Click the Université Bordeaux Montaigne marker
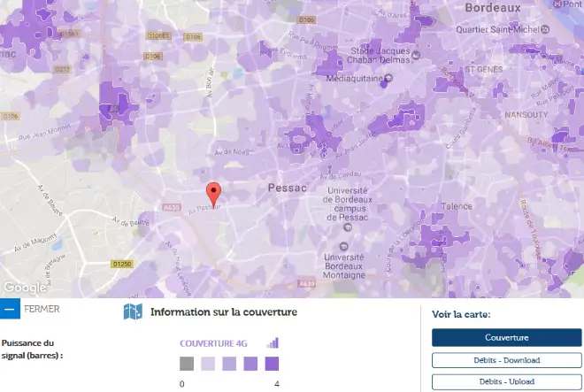Viewport: 584px width, 392px height. [343, 246]
